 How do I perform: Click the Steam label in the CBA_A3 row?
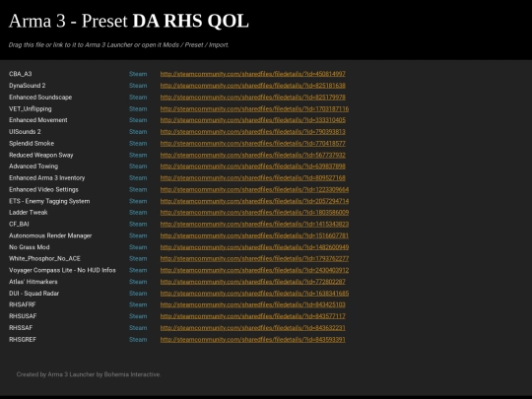click(x=138, y=74)
